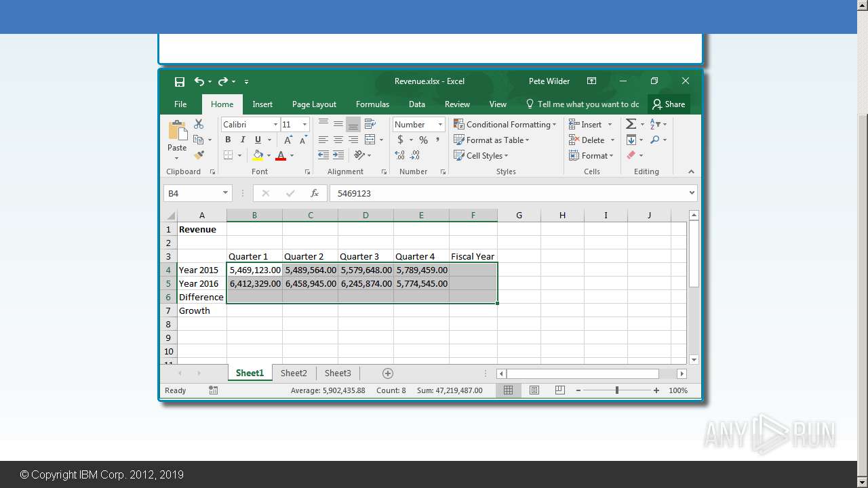
Task: Open the Cell Styles menu
Action: [x=481, y=155]
